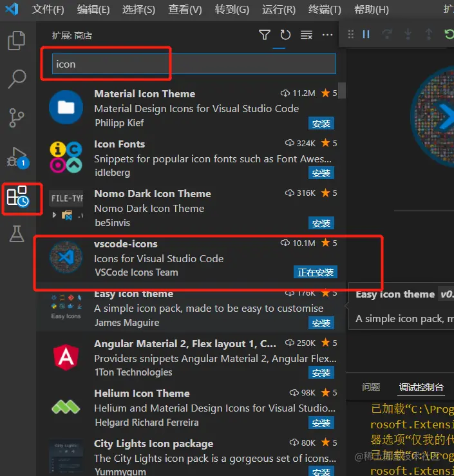Switch to the 调试控制台 panel tab
454x476 pixels.
tap(421, 387)
